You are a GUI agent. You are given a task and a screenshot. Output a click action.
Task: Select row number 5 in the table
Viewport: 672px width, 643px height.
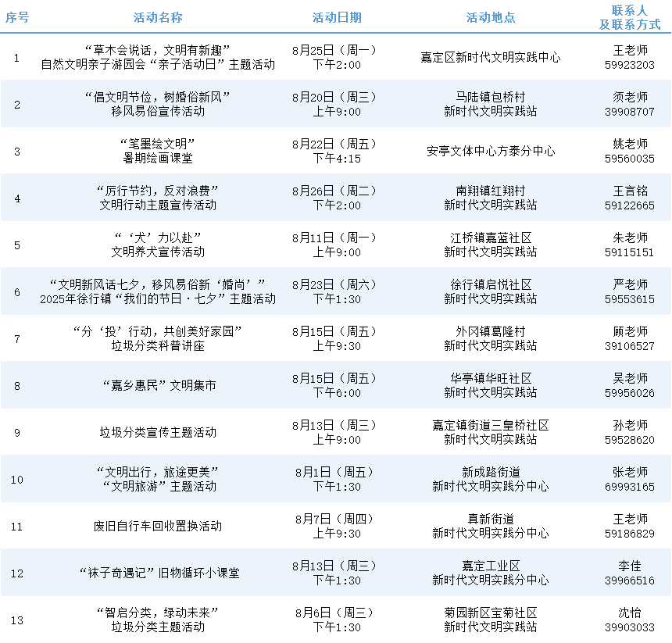coord(17,245)
